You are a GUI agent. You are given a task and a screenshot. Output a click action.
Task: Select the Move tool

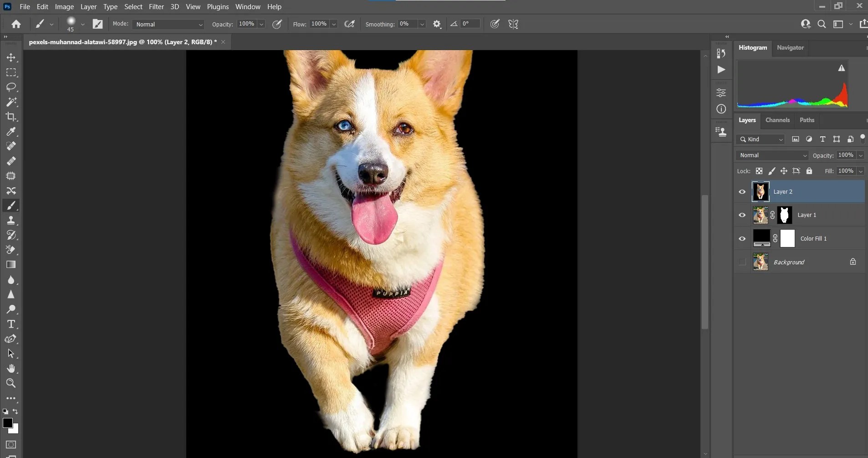pyautogui.click(x=11, y=58)
